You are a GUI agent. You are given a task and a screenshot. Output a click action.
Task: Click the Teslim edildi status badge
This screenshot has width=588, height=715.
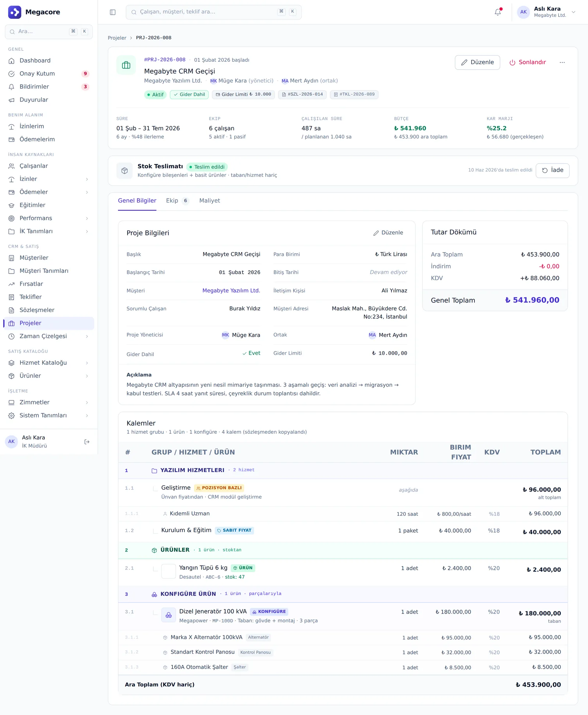coord(207,167)
